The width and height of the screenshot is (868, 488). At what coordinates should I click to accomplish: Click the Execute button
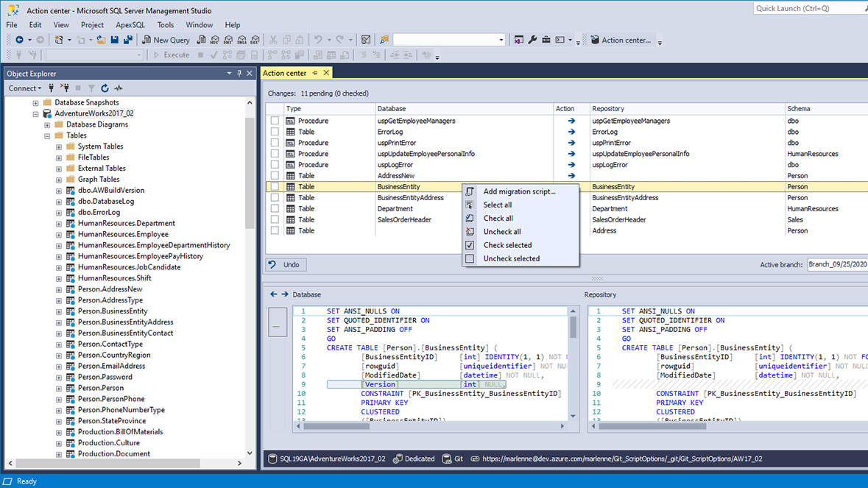[x=172, y=54]
